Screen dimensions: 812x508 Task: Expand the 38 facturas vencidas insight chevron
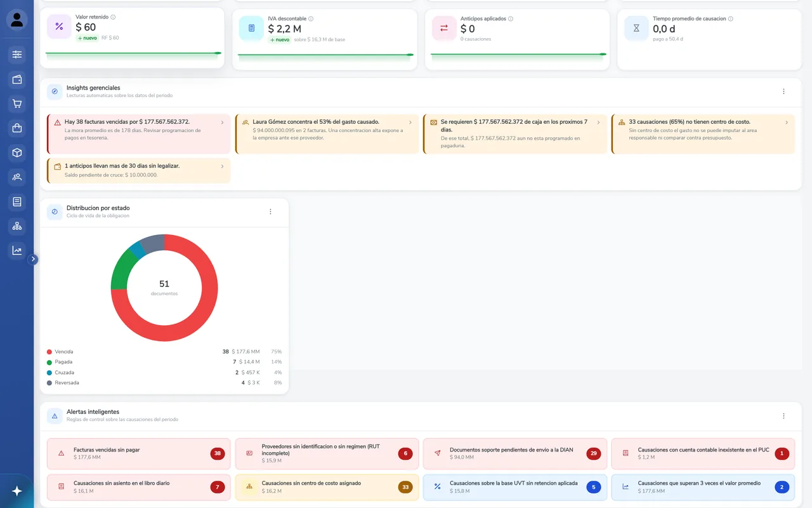(x=222, y=123)
